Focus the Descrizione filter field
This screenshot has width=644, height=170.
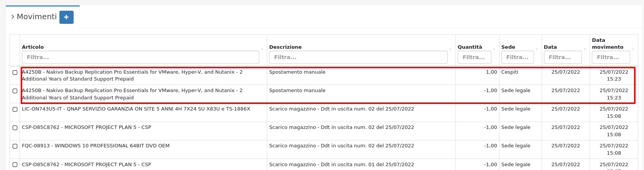(x=358, y=57)
